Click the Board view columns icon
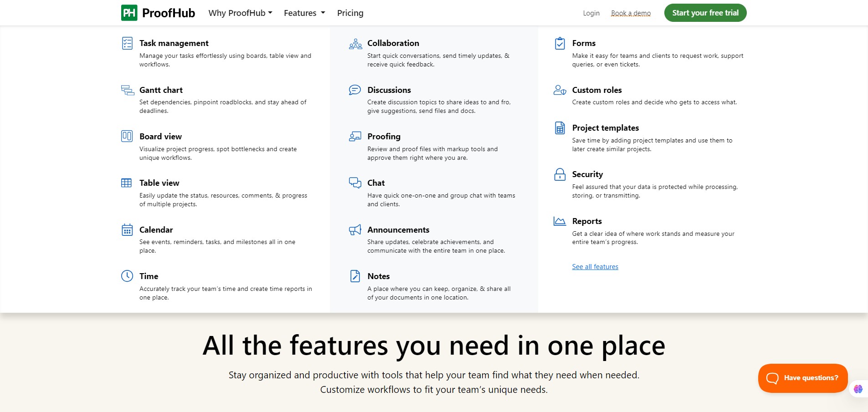868x412 pixels. tap(127, 136)
